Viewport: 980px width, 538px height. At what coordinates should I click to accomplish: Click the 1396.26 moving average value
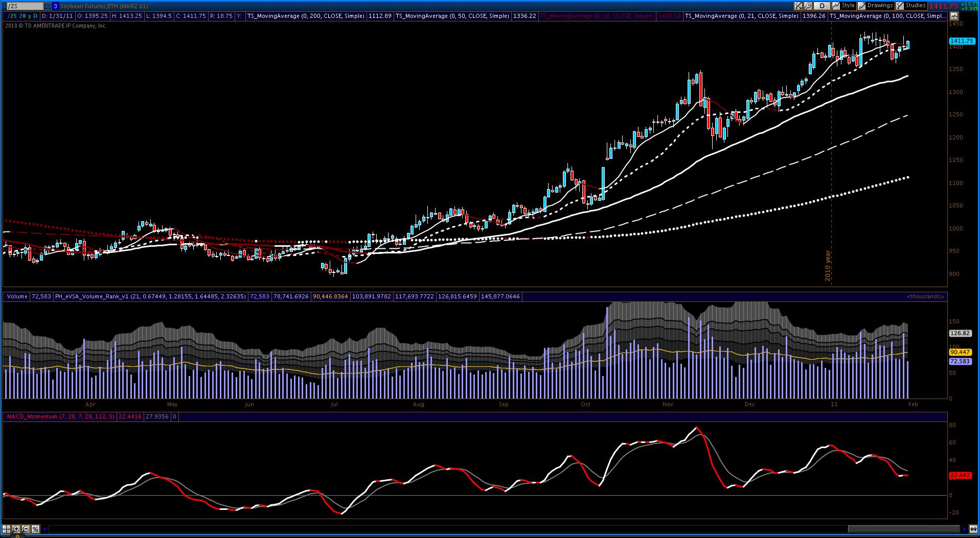[814, 16]
